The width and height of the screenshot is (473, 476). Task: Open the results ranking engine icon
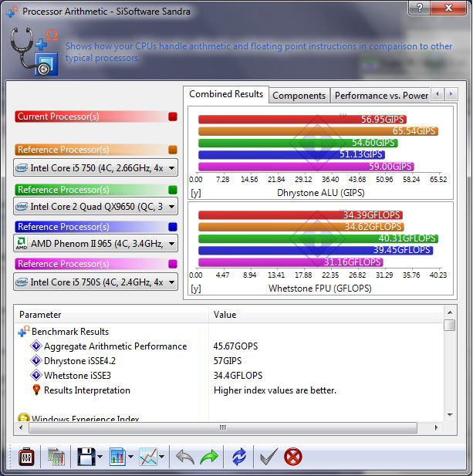[x=56, y=457]
